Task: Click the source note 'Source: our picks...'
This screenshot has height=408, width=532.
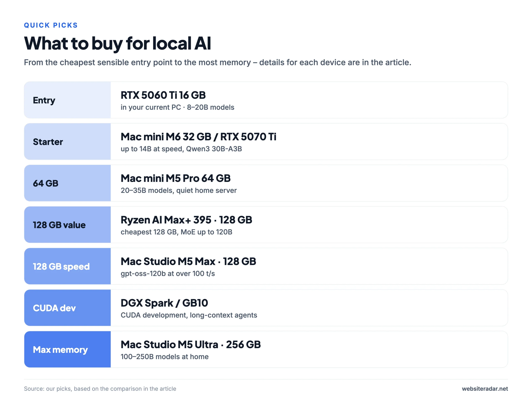Action: [x=100, y=389]
